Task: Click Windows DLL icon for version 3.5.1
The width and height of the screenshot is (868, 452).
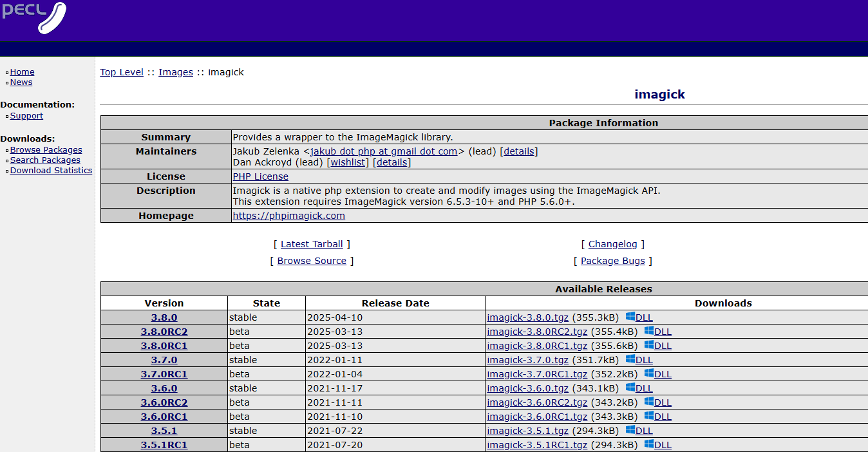Action: (630, 430)
